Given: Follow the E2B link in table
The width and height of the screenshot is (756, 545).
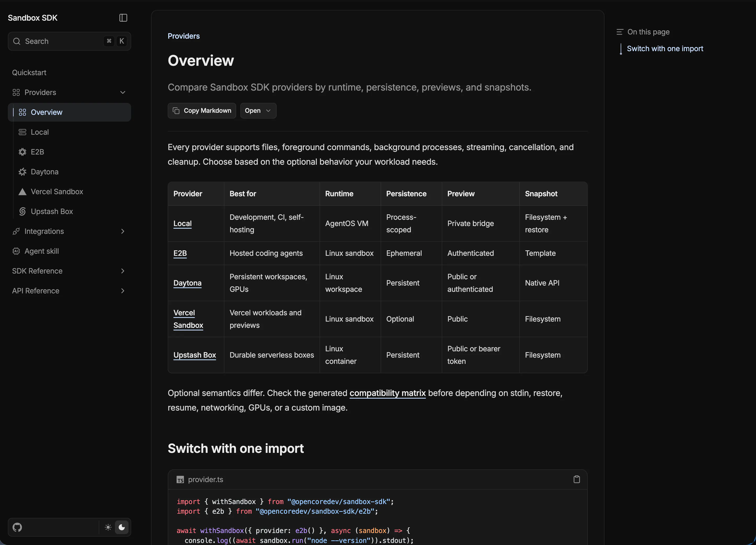Looking at the screenshot, I should [180, 253].
